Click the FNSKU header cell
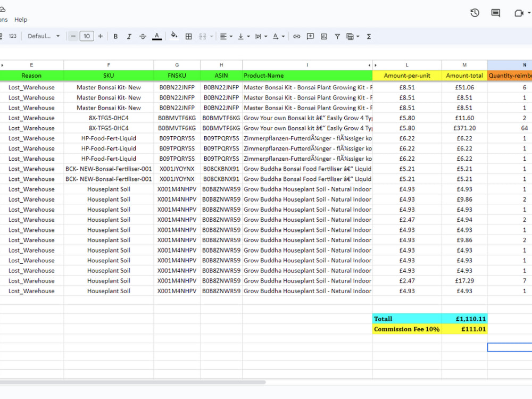The image size is (532, 399). point(177,76)
